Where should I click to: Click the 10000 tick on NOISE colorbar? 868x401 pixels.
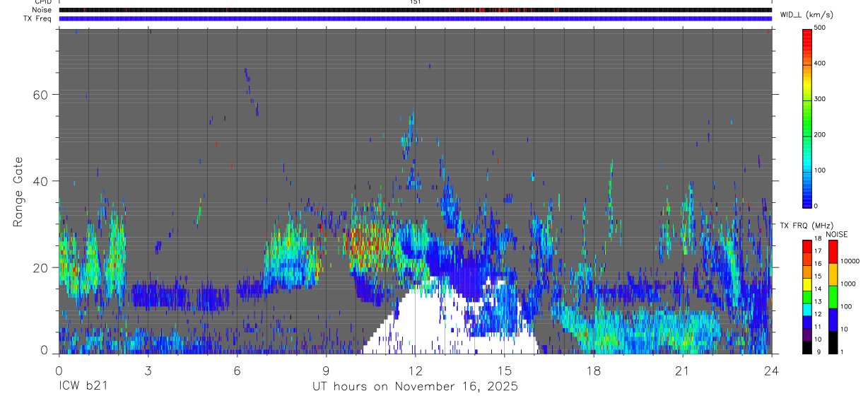[850, 261]
